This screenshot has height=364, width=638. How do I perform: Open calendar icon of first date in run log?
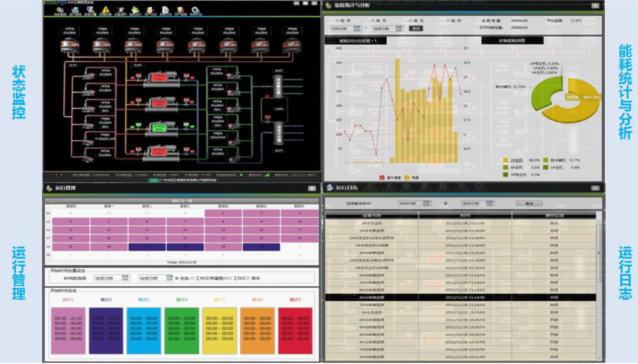(x=426, y=203)
